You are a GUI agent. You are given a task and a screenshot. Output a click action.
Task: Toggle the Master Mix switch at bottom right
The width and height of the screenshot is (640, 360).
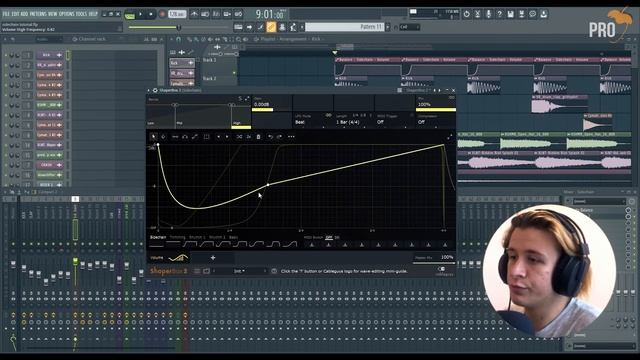[441, 269]
